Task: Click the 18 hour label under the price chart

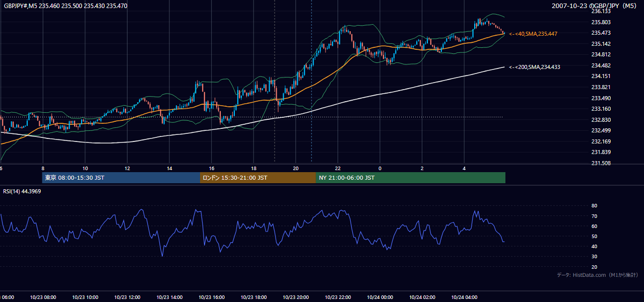Action: [x=254, y=169]
